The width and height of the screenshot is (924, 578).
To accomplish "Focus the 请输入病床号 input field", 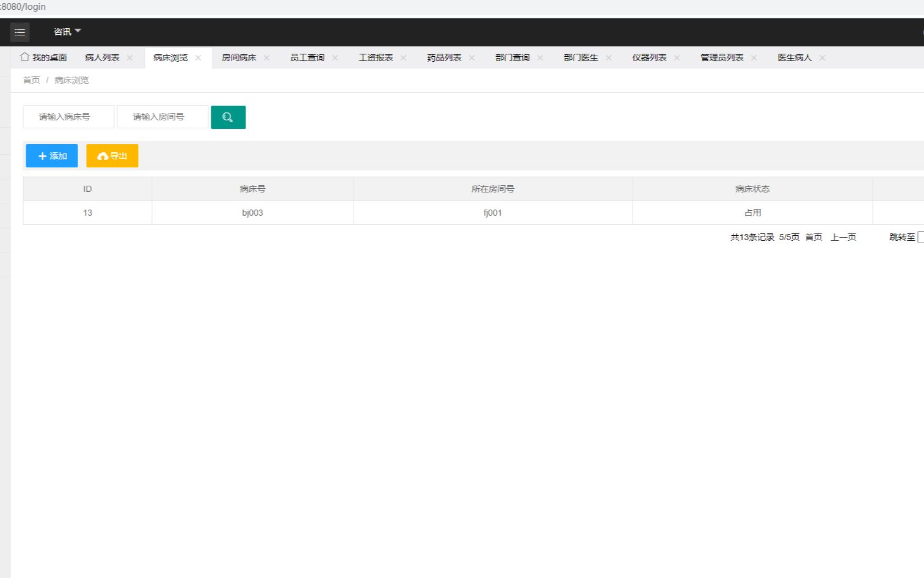I will click(x=68, y=117).
